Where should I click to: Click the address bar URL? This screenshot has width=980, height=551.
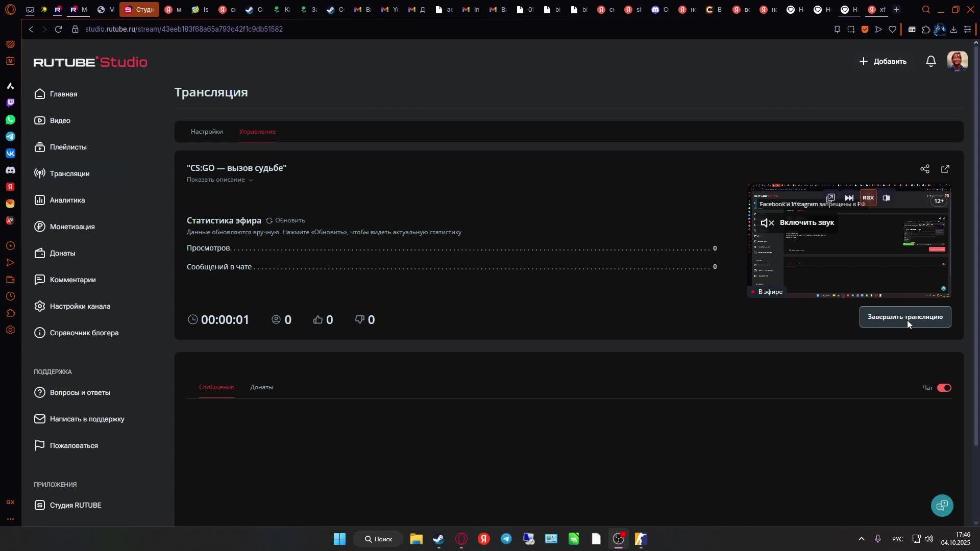(184, 29)
